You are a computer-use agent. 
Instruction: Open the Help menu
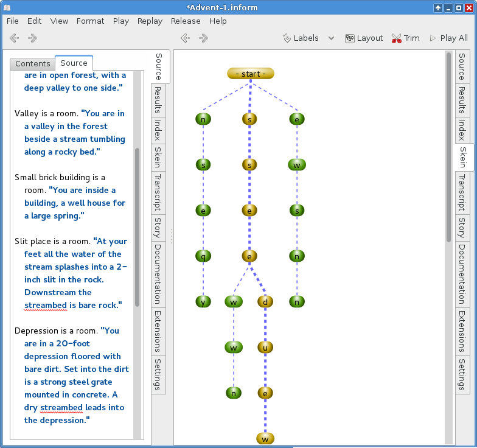tap(218, 21)
